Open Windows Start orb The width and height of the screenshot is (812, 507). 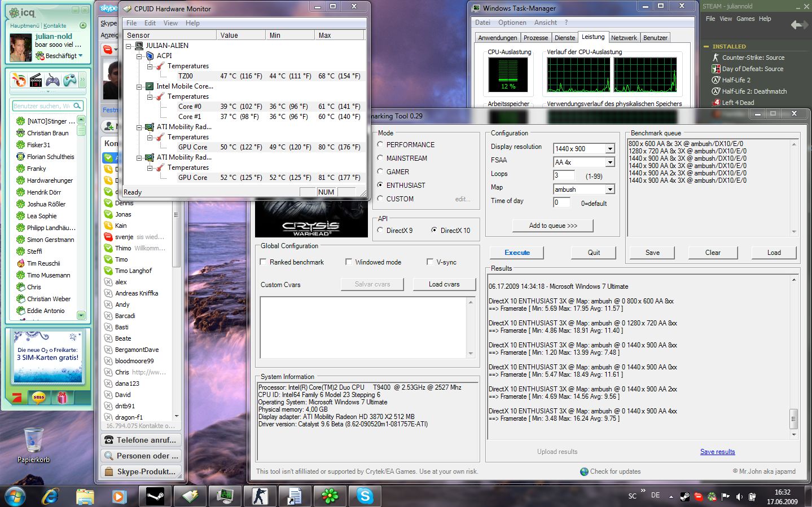click(x=15, y=496)
